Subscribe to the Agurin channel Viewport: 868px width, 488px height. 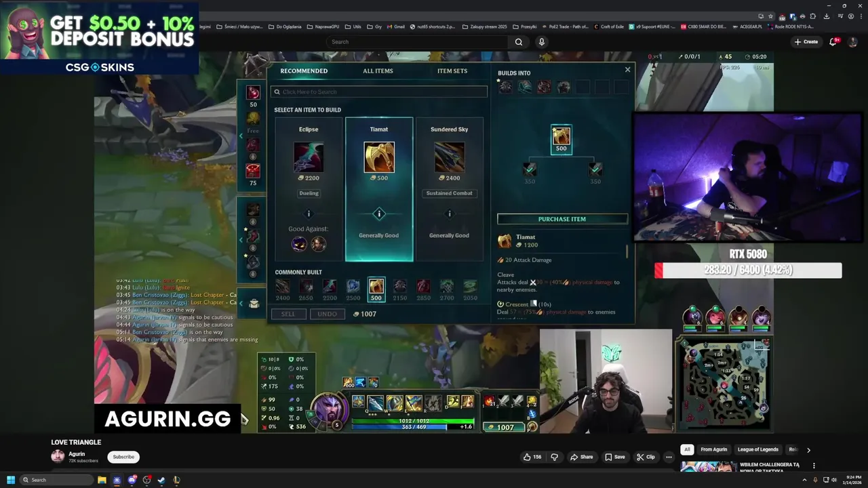pos(123,457)
